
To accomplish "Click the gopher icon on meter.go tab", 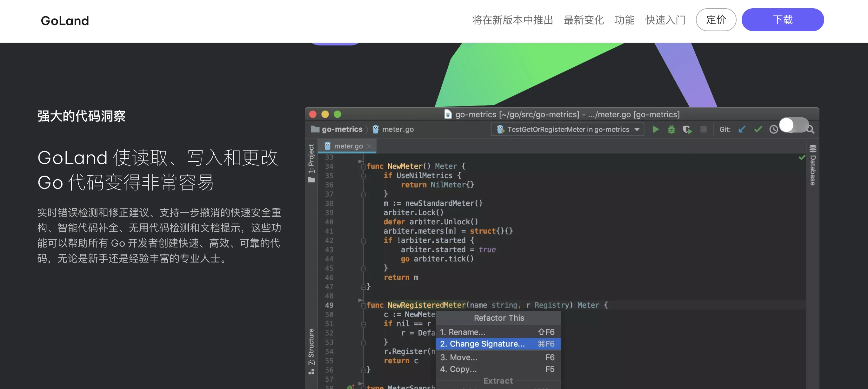I will pyautogui.click(x=327, y=146).
